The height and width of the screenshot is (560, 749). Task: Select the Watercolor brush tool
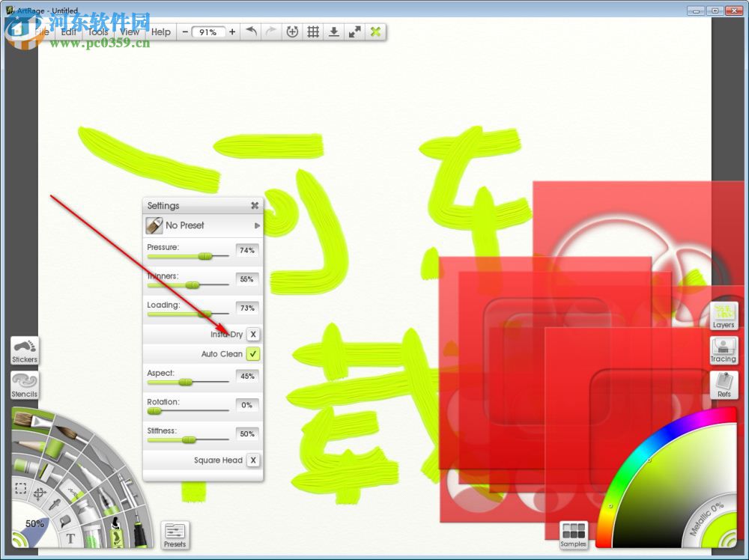[72, 434]
